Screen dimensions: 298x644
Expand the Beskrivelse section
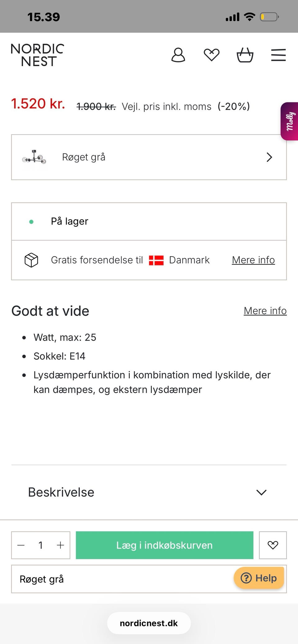tap(261, 492)
